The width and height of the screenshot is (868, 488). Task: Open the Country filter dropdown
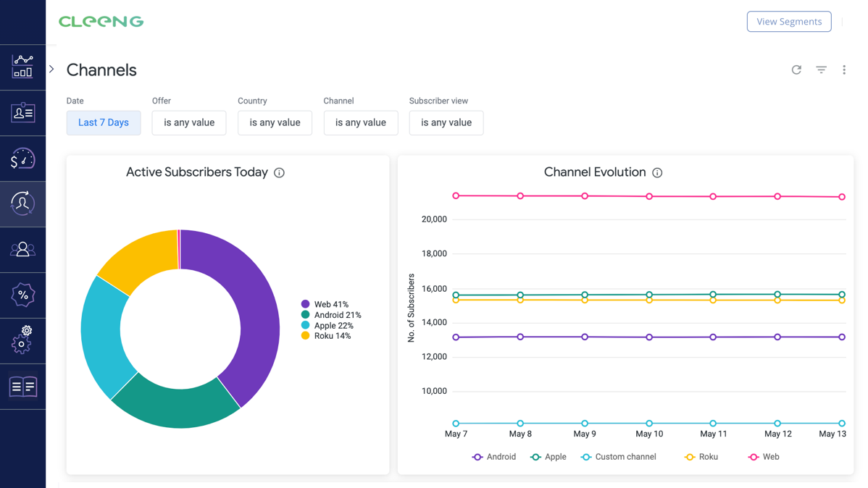pyautogui.click(x=275, y=123)
